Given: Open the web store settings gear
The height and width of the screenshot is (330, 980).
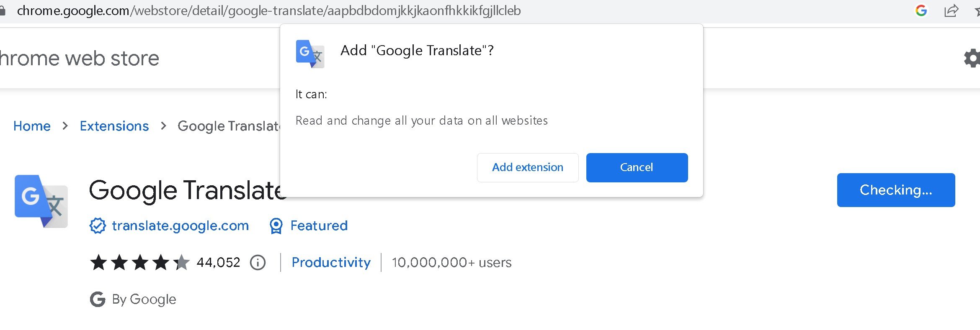Looking at the screenshot, I should point(972,58).
